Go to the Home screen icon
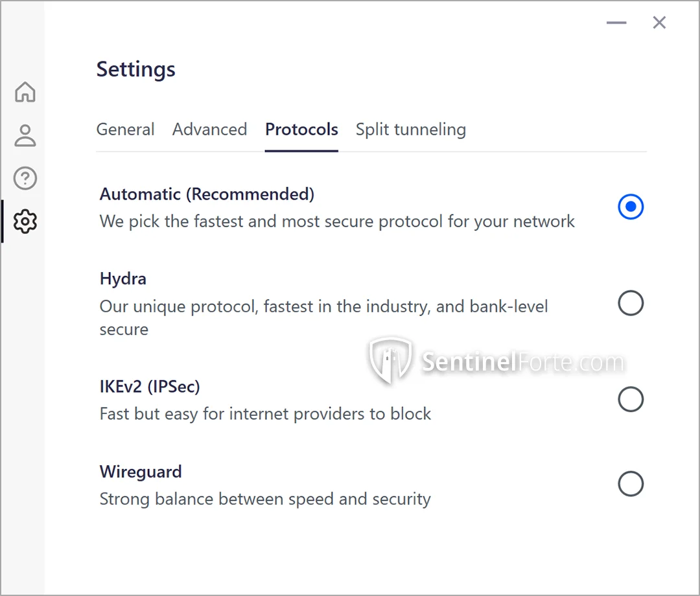 [25, 92]
